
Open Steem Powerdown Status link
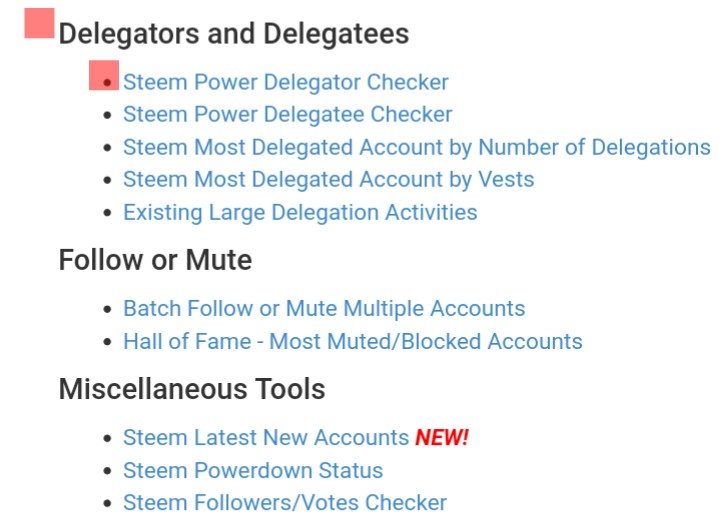coord(253,471)
